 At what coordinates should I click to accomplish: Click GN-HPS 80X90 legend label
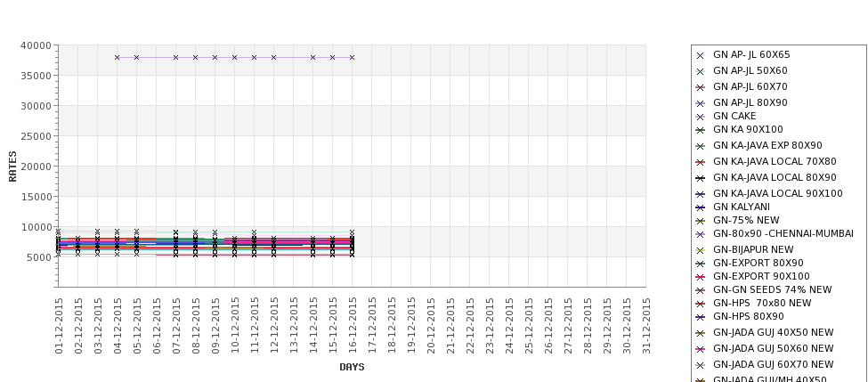pyautogui.click(x=749, y=317)
